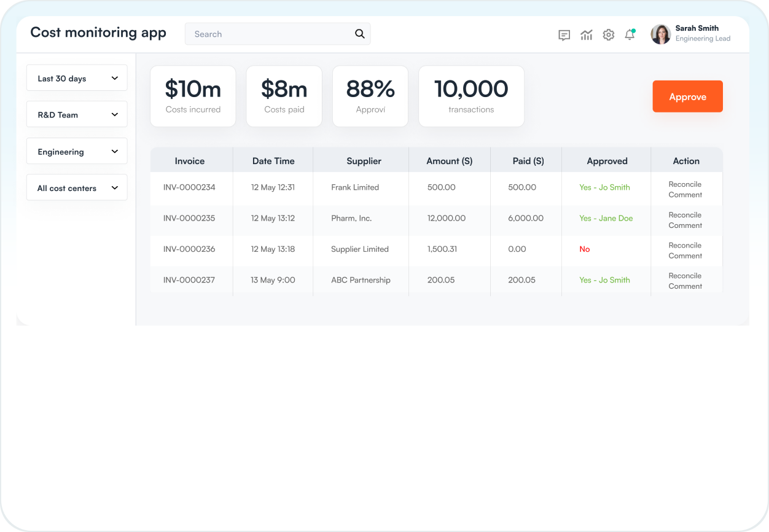This screenshot has width=769, height=532.
Task: Select invoice number INV-0000236
Action: 189,249
